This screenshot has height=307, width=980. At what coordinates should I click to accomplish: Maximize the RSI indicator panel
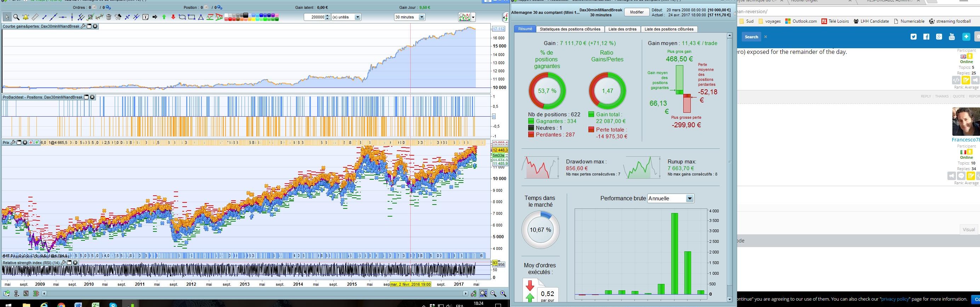pos(69,262)
